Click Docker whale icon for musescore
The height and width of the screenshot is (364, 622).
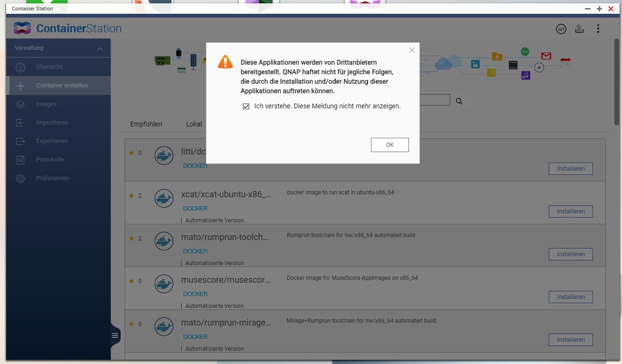point(164,284)
